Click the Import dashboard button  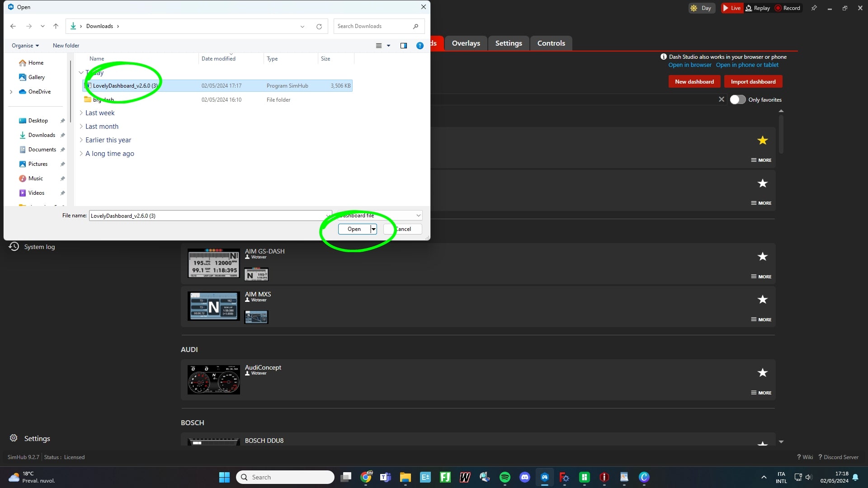coord(753,82)
